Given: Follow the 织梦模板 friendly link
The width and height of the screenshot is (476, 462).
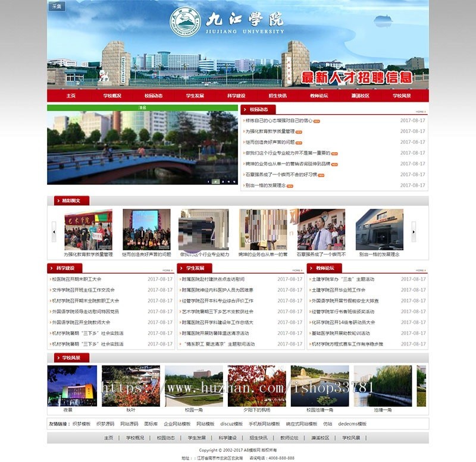Looking at the screenshot, I should tap(82, 424).
